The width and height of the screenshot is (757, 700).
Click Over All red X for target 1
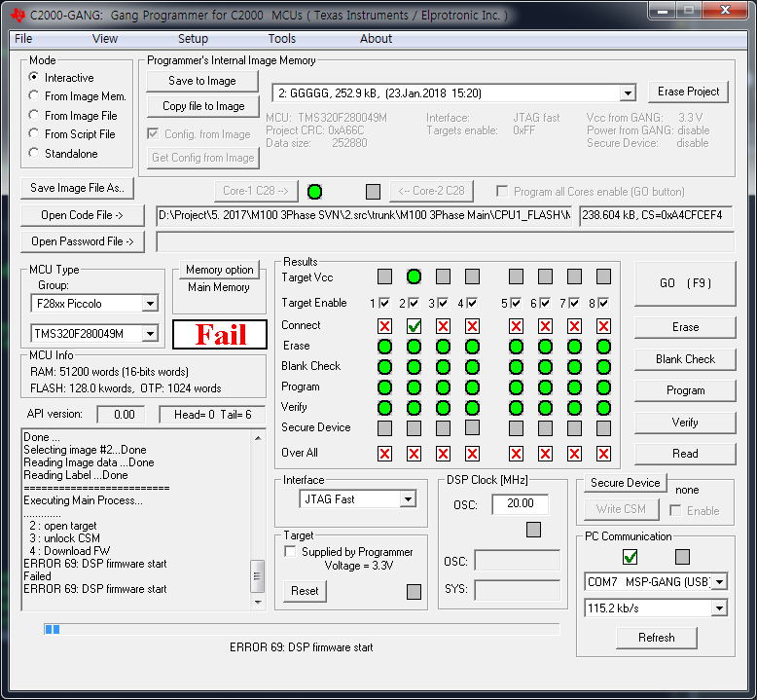[384, 454]
